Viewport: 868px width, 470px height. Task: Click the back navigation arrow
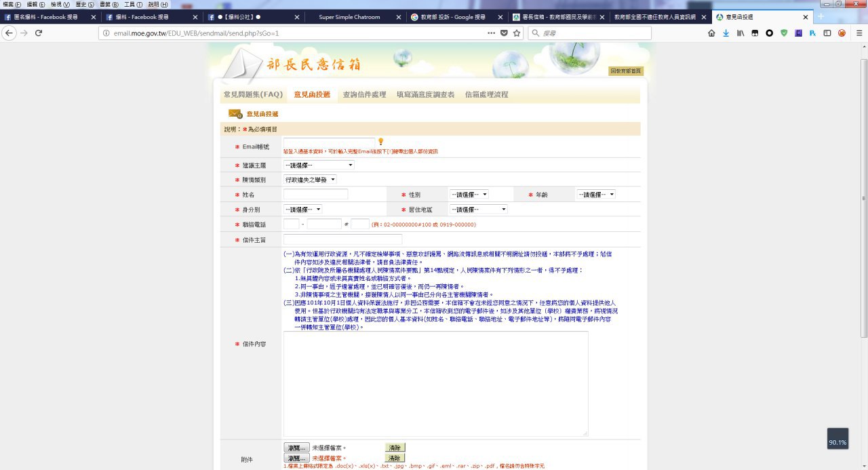point(9,33)
